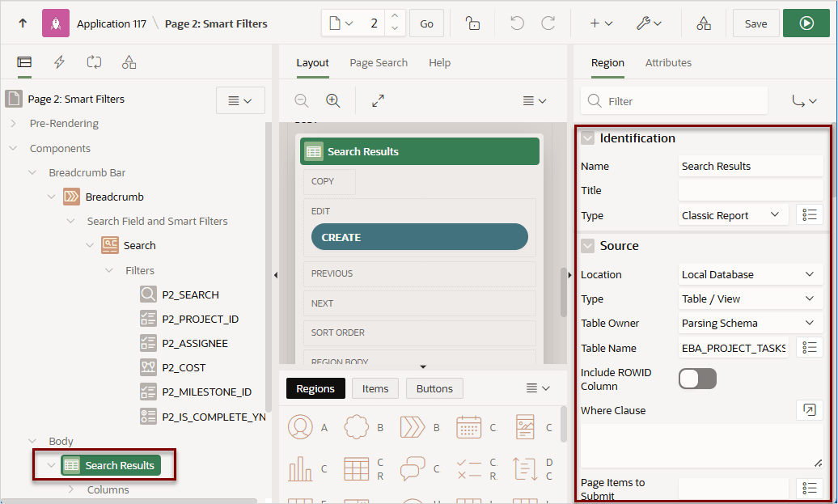
Task: Open the Page Search tab
Action: point(379,62)
